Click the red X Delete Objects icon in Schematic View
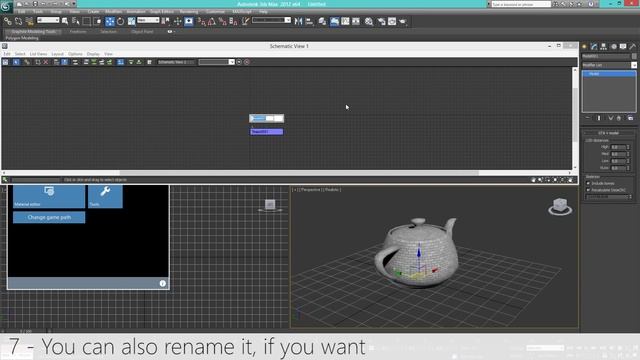The image size is (640, 360). tap(46, 62)
